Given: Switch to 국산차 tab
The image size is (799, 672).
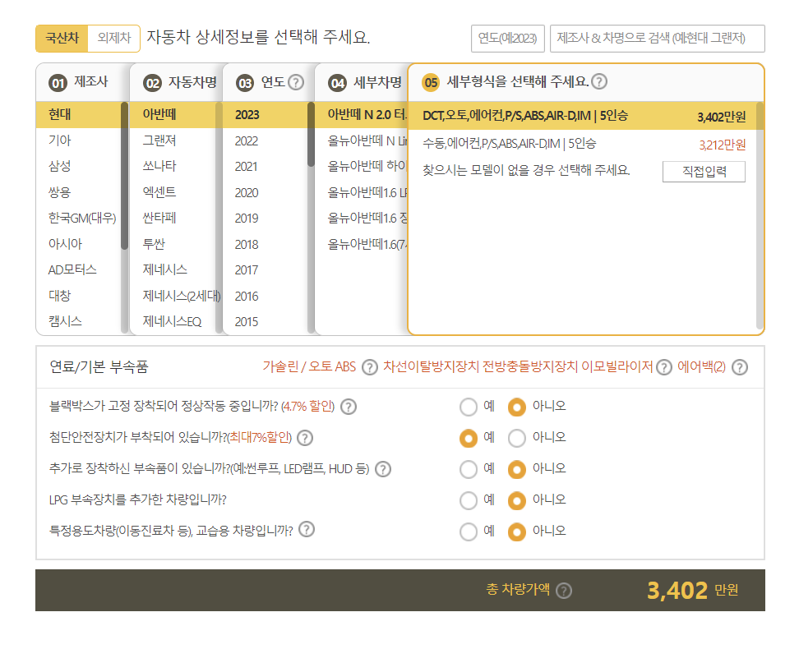Looking at the screenshot, I should coord(62,38).
